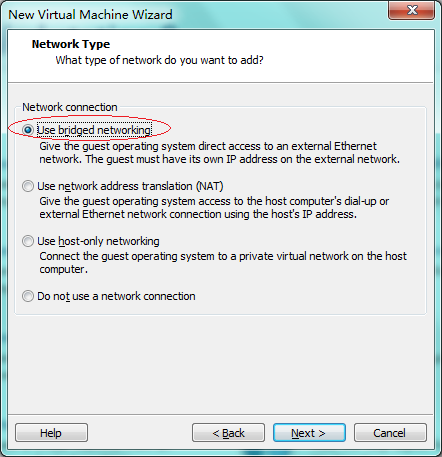Click the 'Do not use a network connection' label
442x457 pixels.
(x=116, y=296)
